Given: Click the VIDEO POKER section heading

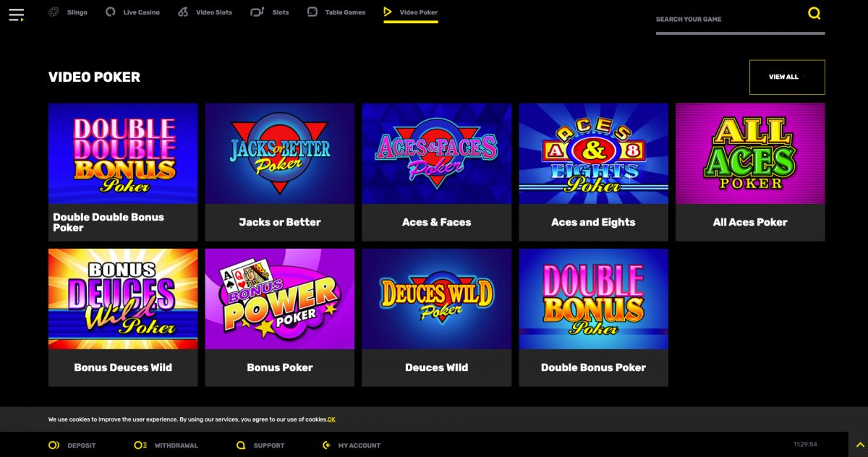Looking at the screenshot, I should (x=94, y=77).
